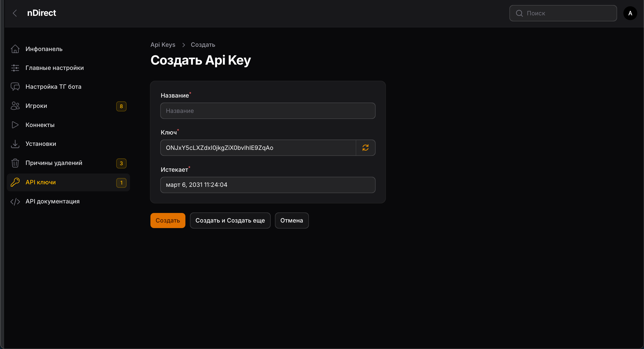Viewport: 644px width, 349px height.
Task: Click the Главные настройки sliders icon
Action: click(15, 68)
